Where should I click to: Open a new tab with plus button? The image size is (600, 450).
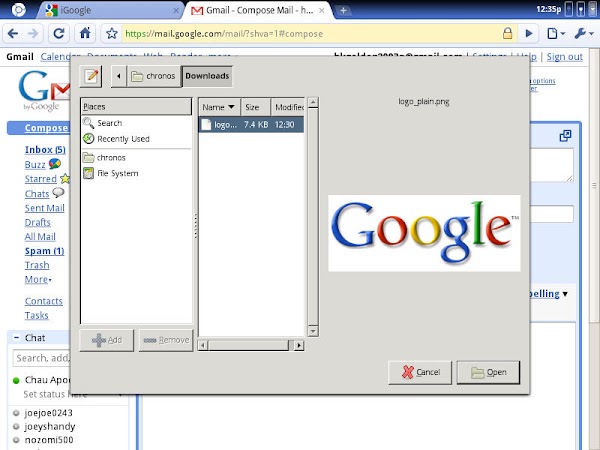343,11
